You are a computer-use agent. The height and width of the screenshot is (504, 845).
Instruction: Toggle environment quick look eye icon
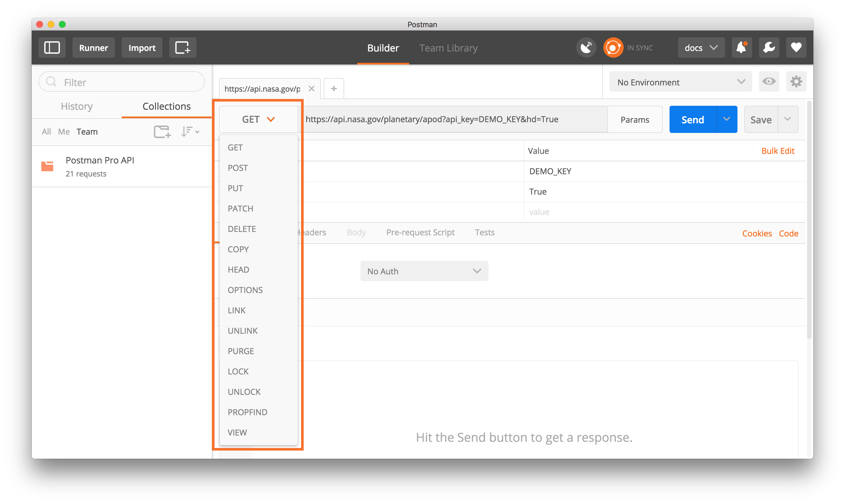[x=769, y=82]
